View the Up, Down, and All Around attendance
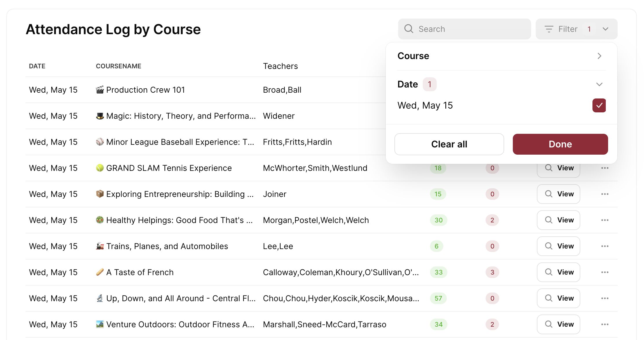 558,298
